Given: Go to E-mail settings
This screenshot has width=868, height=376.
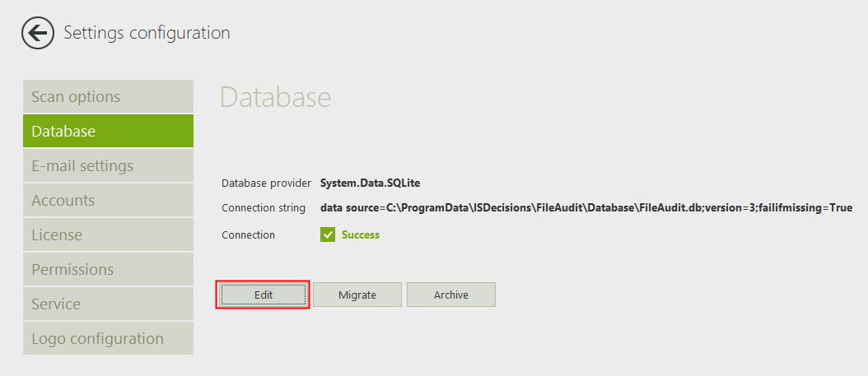Looking at the screenshot, I should pyautogui.click(x=108, y=166).
